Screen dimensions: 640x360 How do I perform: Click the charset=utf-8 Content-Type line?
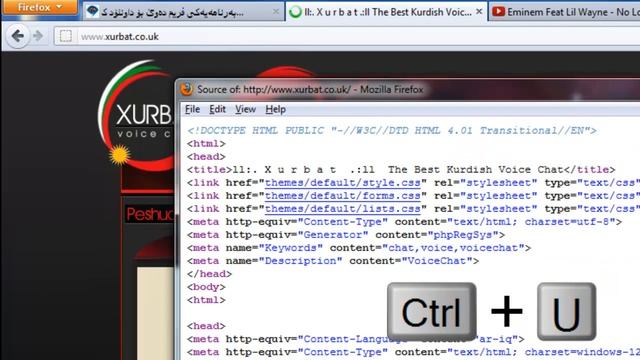pos(404,222)
